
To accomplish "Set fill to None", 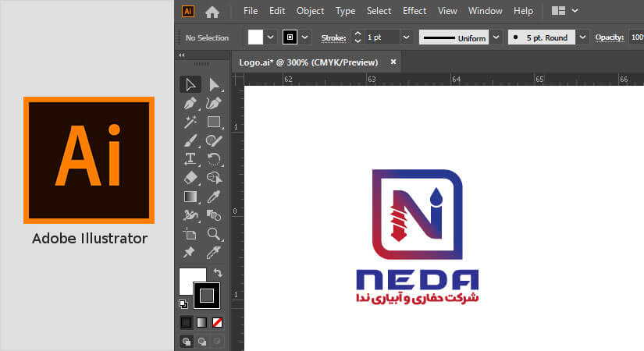I will click(217, 323).
